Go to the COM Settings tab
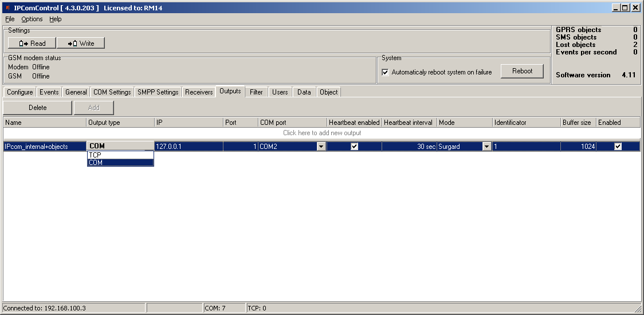Image resolution: width=644 pixels, height=315 pixels. pyautogui.click(x=112, y=92)
